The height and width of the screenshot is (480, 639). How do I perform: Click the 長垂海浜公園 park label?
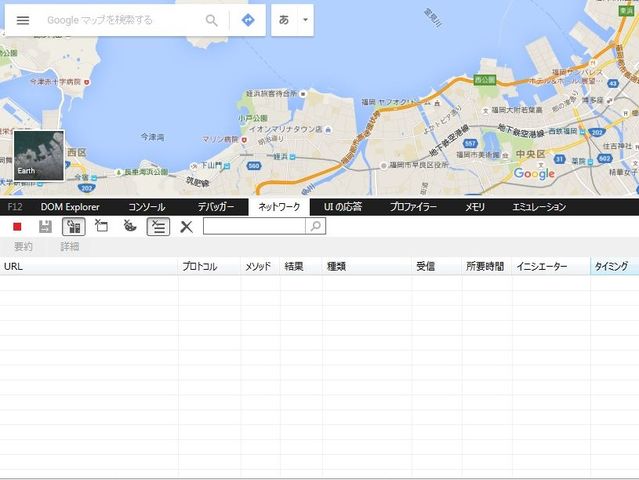146,172
